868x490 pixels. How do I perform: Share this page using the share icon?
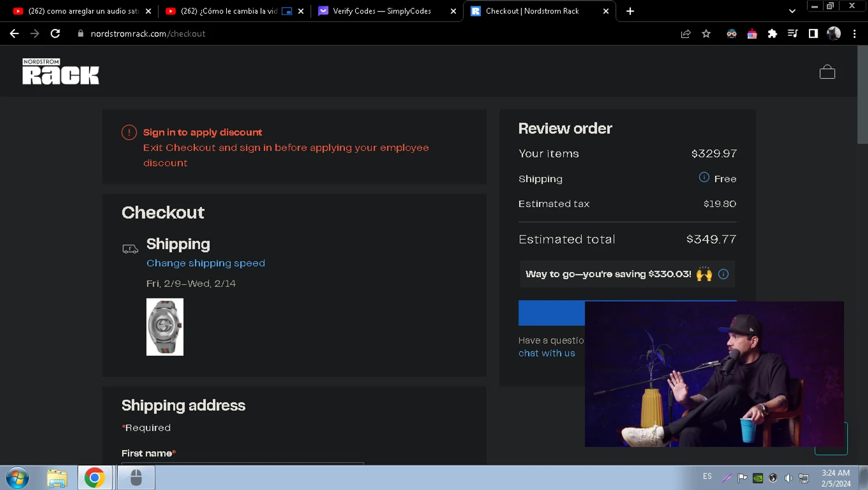[686, 34]
